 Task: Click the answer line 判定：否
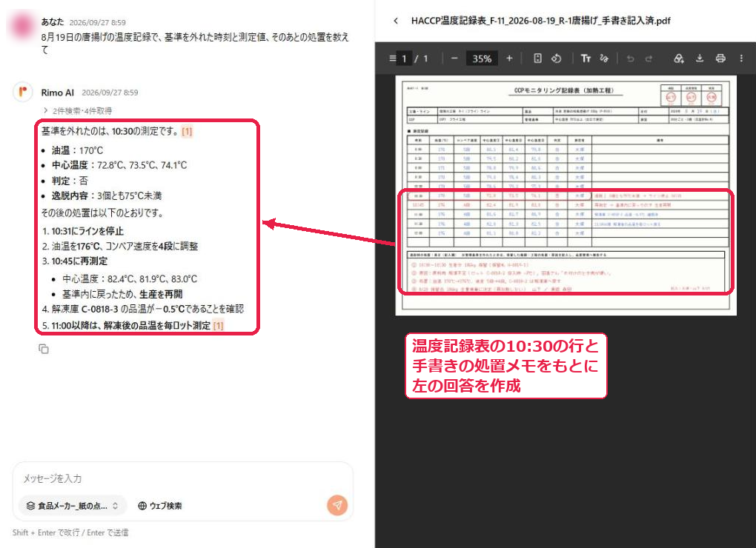click(x=70, y=181)
